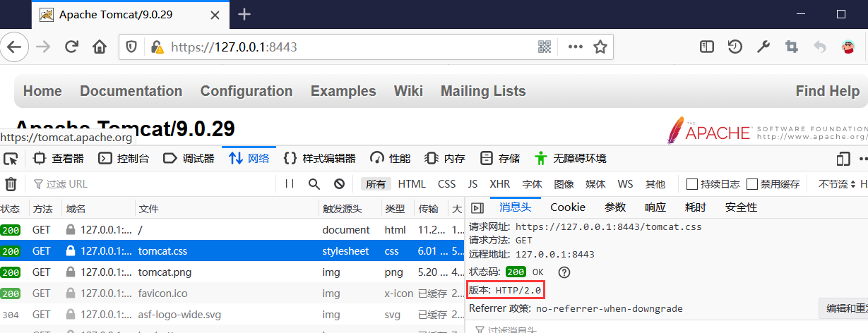Filter requests by 所有

coord(376,184)
